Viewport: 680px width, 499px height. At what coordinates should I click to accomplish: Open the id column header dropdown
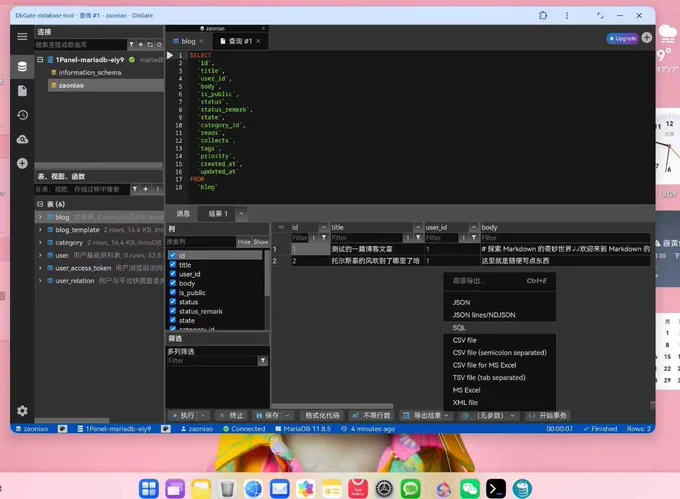click(x=324, y=227)
